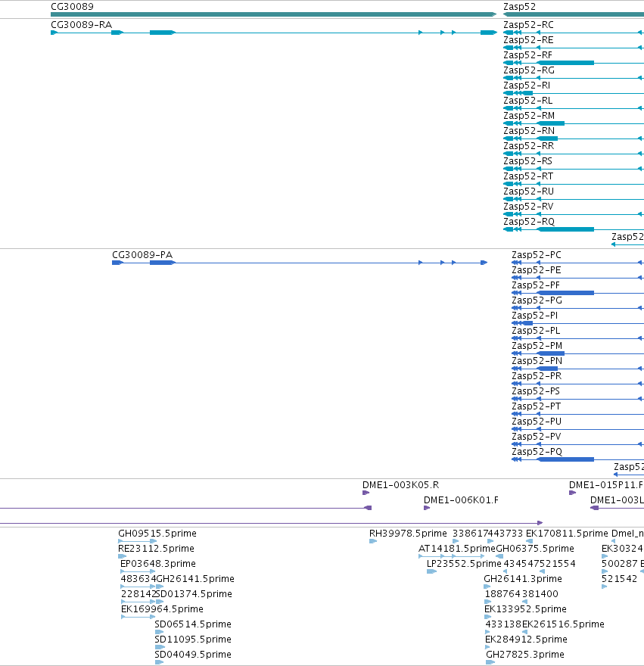Image resolution: width=644 pixels, height=666 pixels.
Task: Open transcript Zasp52-RQ
Action: (529, 222)
